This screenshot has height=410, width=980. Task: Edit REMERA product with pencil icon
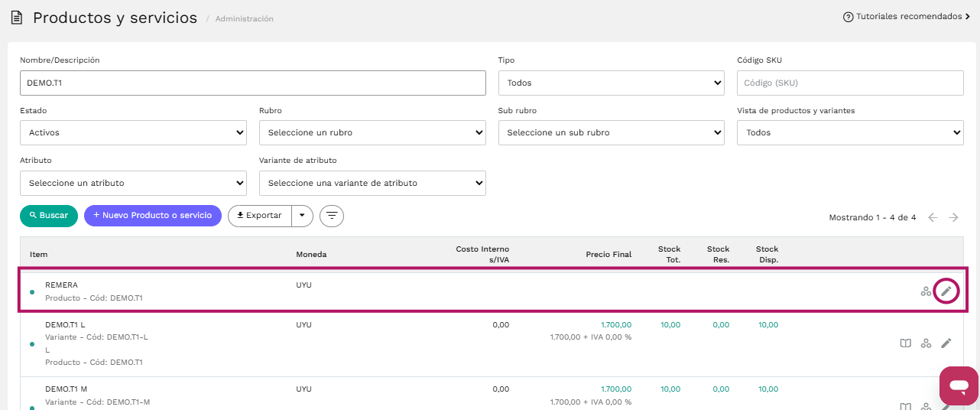946,291
